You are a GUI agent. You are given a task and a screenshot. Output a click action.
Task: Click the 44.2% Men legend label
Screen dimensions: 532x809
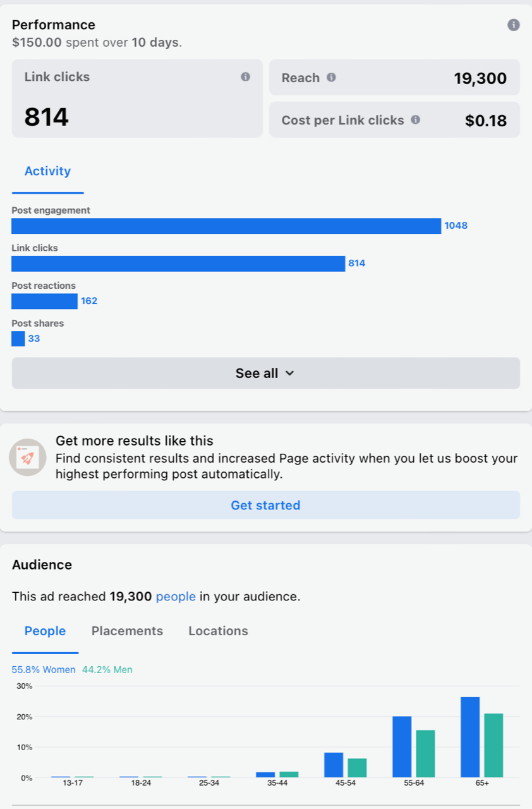(107, 670)
